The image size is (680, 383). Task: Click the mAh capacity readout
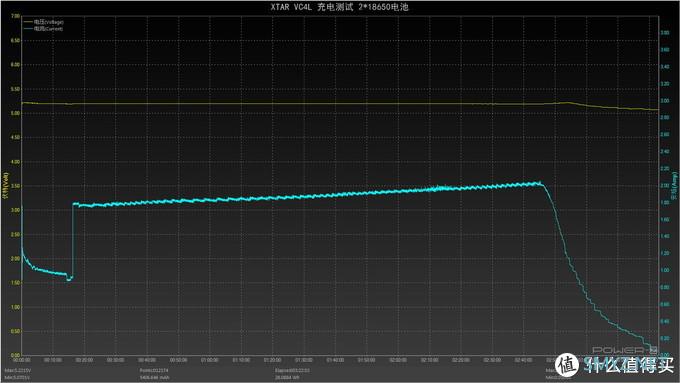(x=154, y=377)
